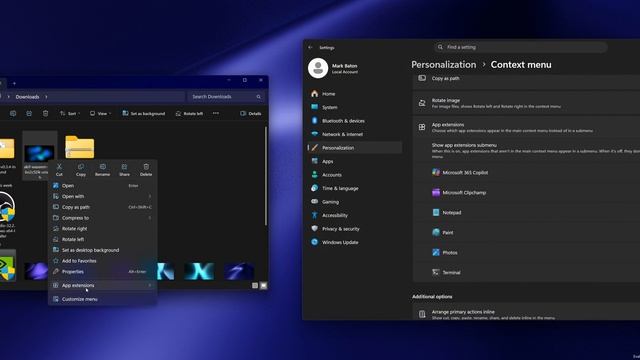The width and height of the screenshot is (640, 360).
Task: Click the Share icon in the context menu
Action: [124, 167]
